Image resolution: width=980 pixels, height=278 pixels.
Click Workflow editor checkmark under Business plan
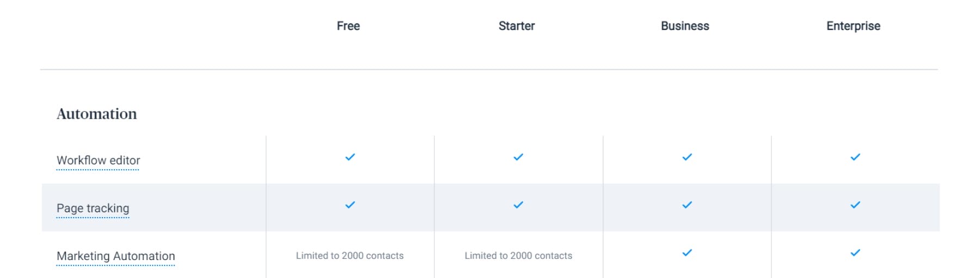(x=687, y=157)
